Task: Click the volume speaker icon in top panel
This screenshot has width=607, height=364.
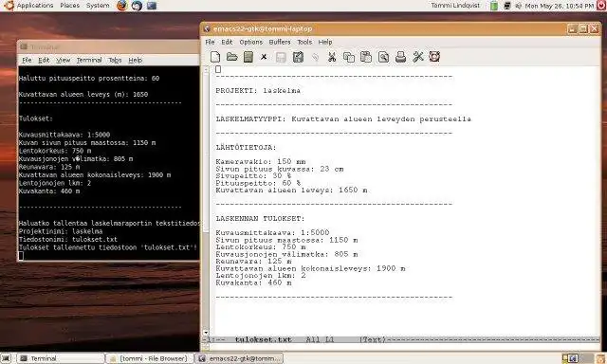Action: (x=519, y=6)
